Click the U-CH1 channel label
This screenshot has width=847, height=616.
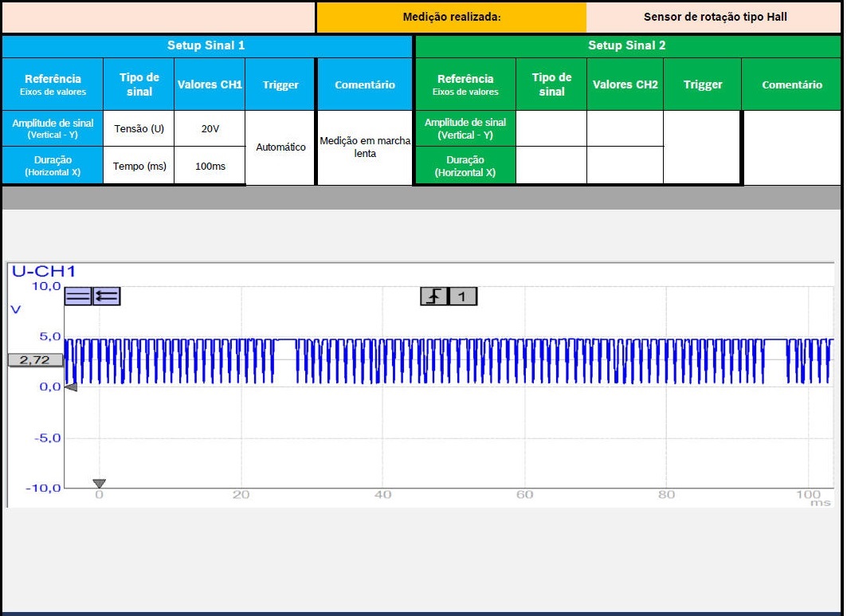(x=43, y=272)
